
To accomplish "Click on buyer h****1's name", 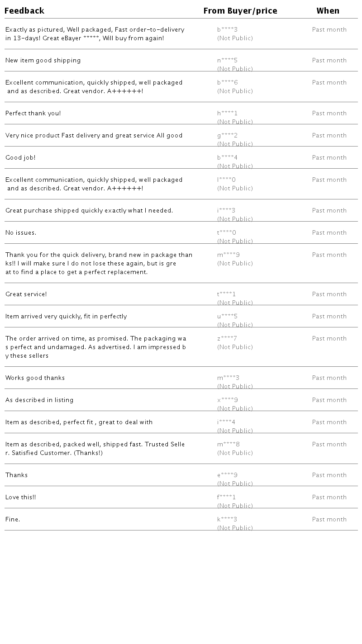I will (227, 114).
